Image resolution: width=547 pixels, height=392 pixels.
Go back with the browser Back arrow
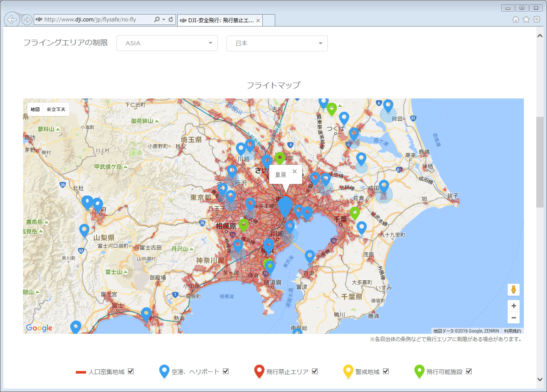[x=12, y=20]
